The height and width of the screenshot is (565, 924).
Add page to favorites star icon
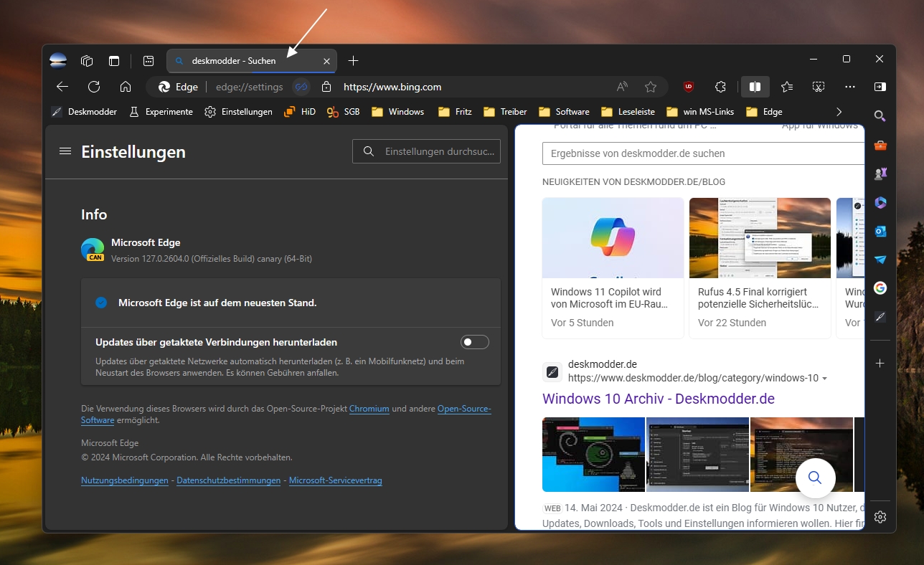(x=651, y=87)
